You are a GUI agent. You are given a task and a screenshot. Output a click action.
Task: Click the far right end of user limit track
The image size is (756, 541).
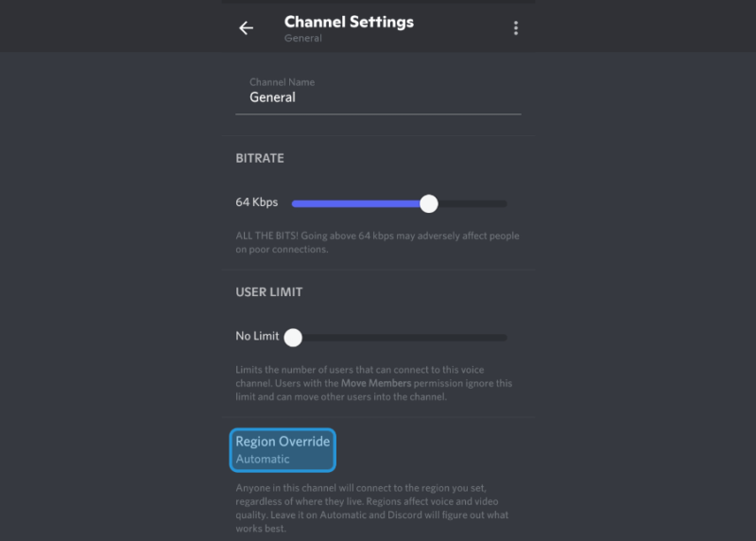coord(504,338)
